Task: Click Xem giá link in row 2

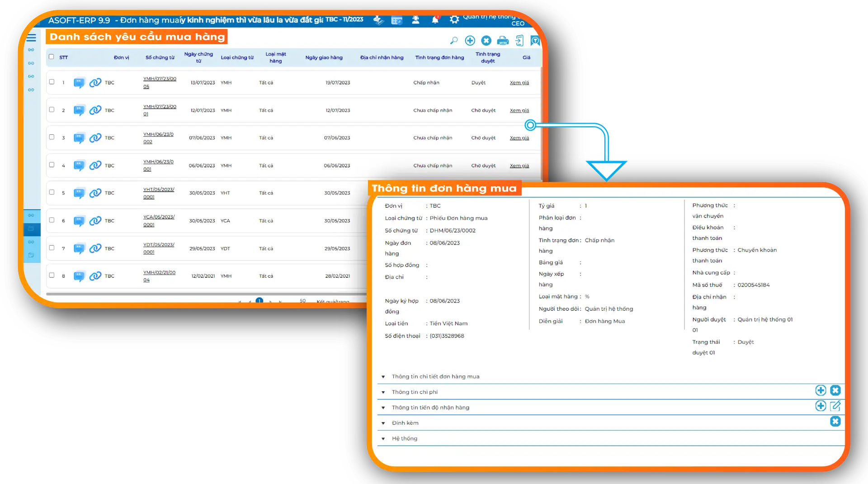Action: tap(519, 110)
